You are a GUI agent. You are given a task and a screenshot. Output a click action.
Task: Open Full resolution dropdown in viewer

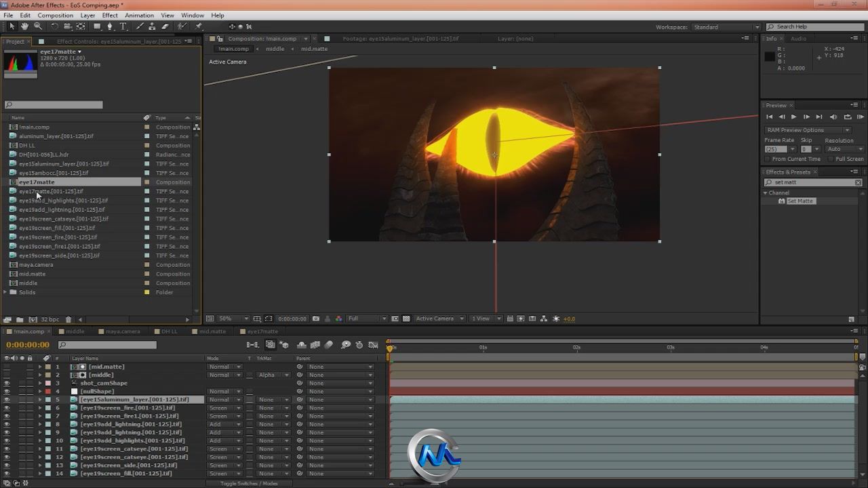367,319
